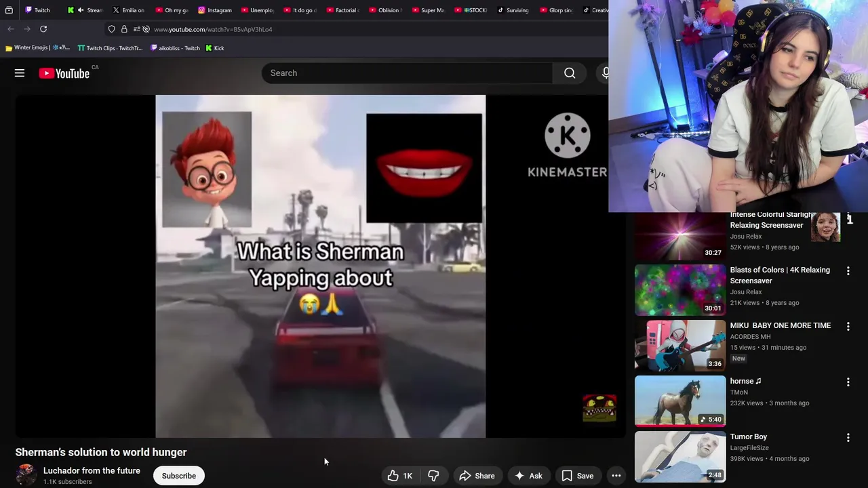
Task: Open options menu for hornse video
Action: (848, 382)
